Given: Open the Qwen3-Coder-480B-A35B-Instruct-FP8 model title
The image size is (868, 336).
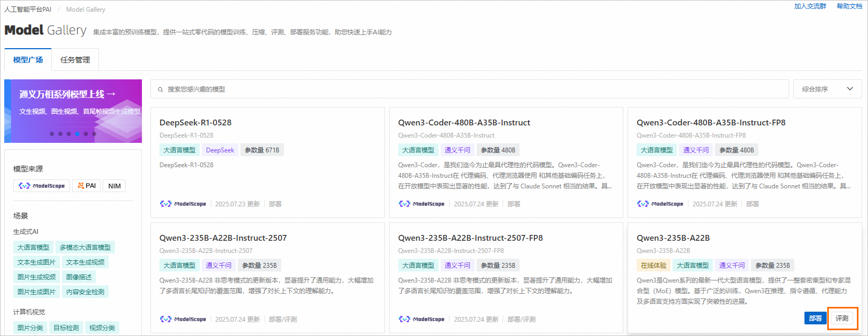Looking at the screenshot, I should coord(711,122).
